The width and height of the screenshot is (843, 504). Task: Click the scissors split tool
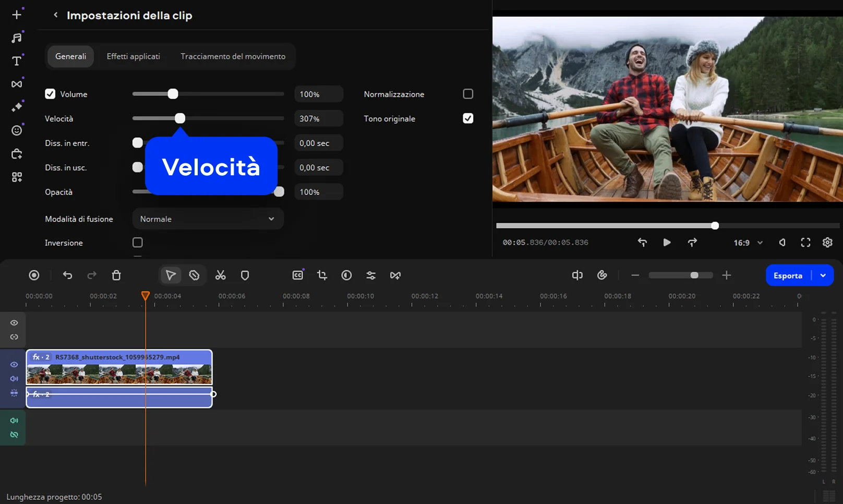pos(221,275)
